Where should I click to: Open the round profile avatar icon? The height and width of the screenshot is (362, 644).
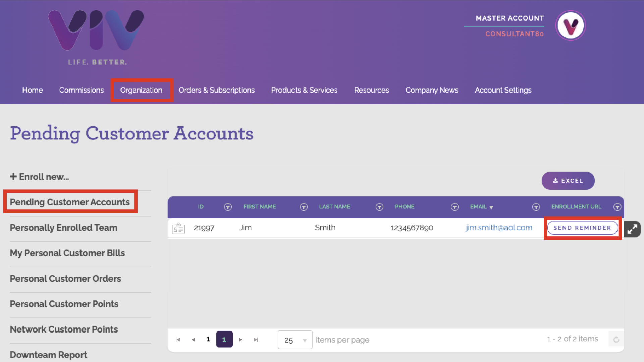[x=571, y=25]
